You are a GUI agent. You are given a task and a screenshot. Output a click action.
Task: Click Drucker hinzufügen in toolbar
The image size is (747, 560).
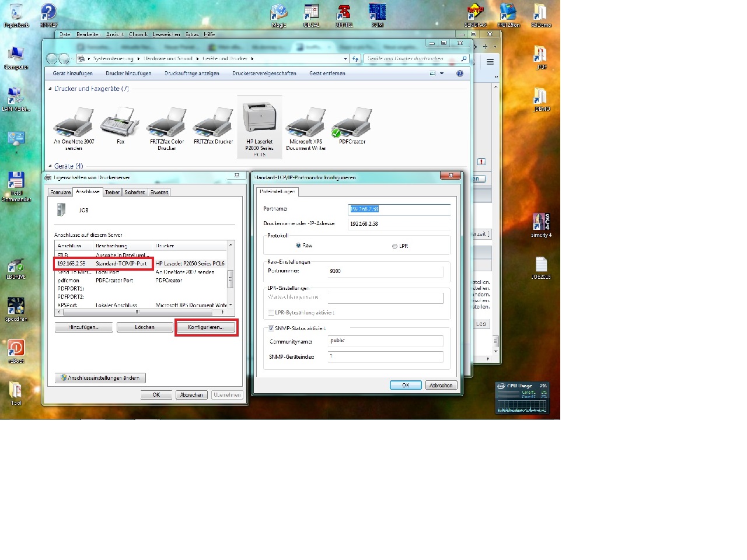(x=128, y=73)
